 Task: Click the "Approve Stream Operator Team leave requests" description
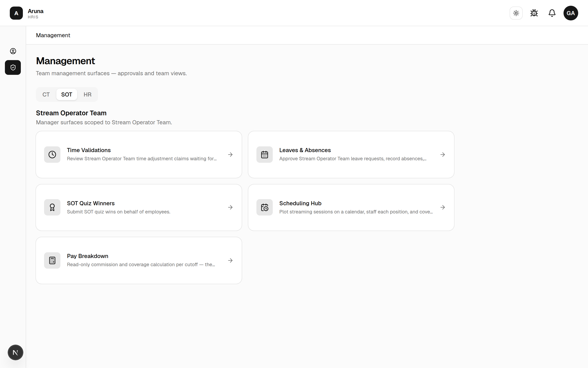[x=353, y=159]
